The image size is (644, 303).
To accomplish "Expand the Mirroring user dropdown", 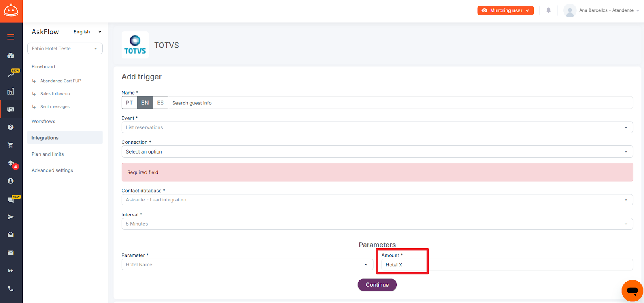I will (x=506, y=10).
